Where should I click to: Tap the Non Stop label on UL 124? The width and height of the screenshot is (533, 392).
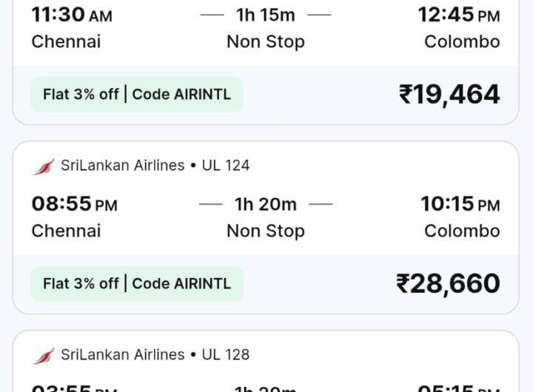tap(266, 231)
